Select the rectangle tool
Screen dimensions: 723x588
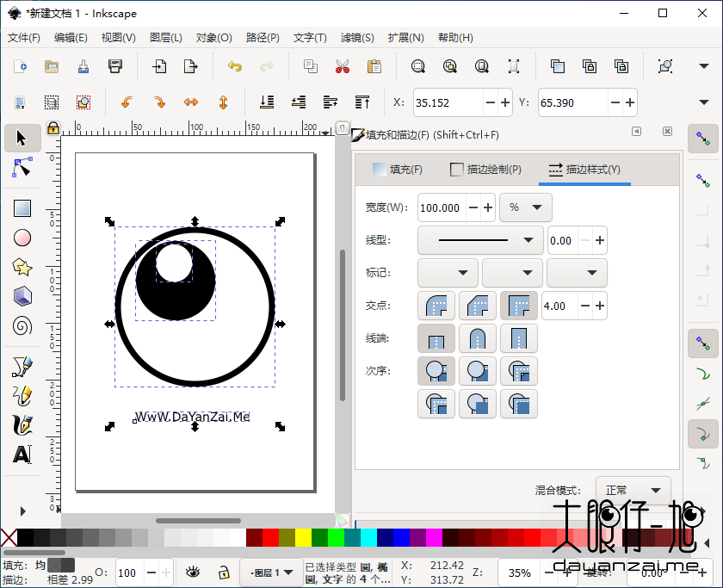tap(22, 208)
